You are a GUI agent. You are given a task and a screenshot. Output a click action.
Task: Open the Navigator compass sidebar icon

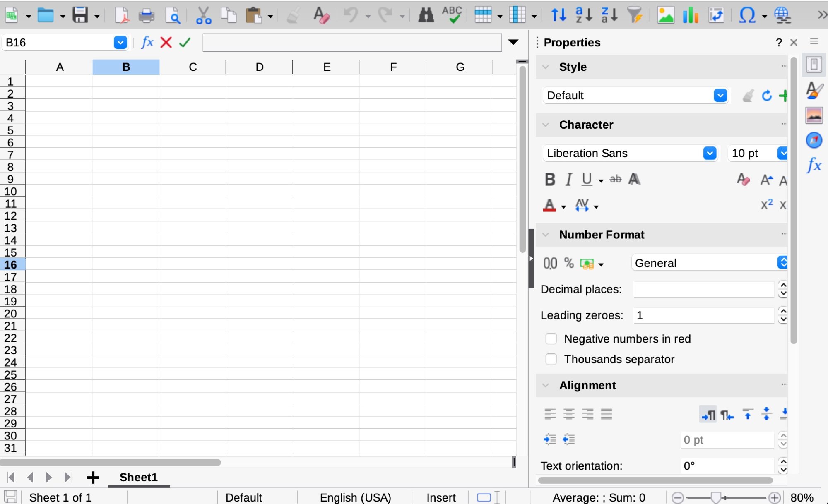(814, 140)
